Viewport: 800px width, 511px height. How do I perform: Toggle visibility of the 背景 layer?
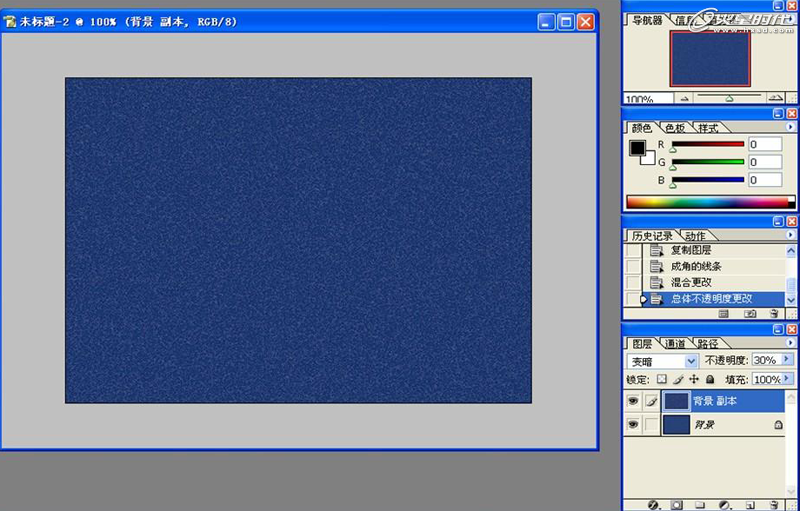(x=633, y=425)
